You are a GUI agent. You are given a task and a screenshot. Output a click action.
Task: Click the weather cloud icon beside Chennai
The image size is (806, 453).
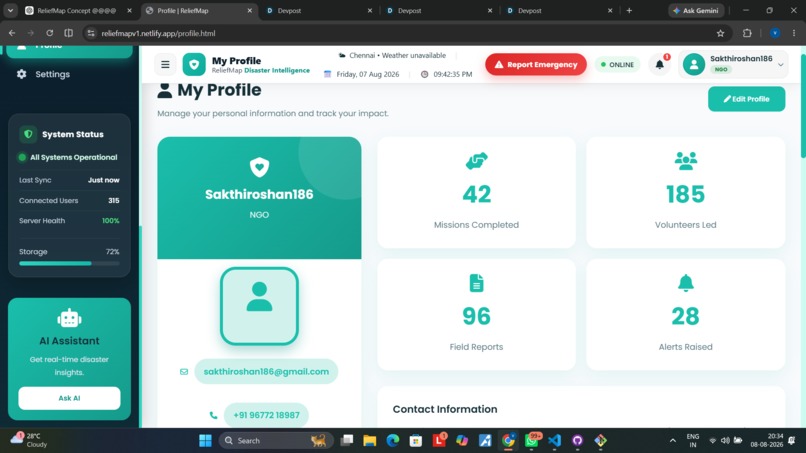tap(342, 56)
